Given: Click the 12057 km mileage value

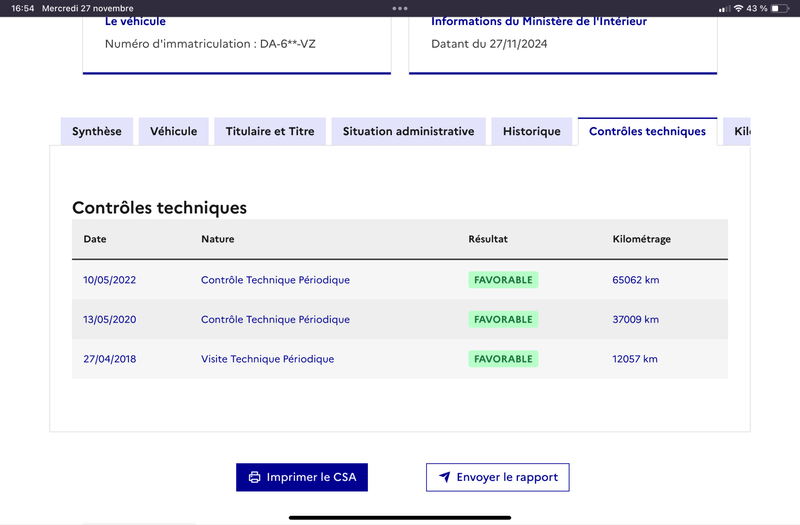Looking at the screenshot, I should (x=635, y=359).
